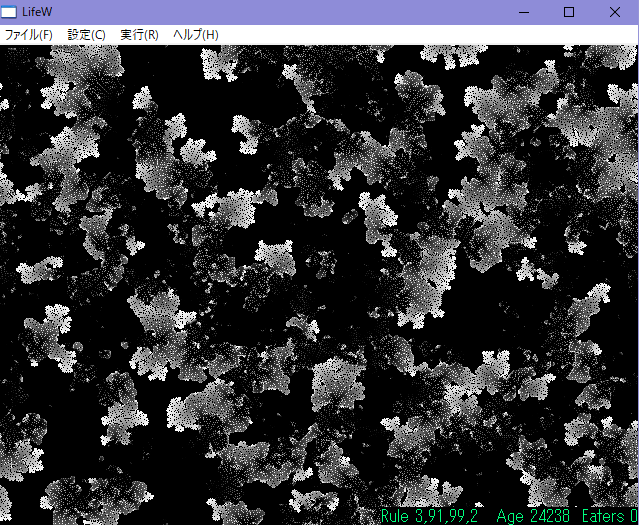Click the Eaters count value 0
The width and height of the screenshot is (639, 525).
click(x=634, y=516)
